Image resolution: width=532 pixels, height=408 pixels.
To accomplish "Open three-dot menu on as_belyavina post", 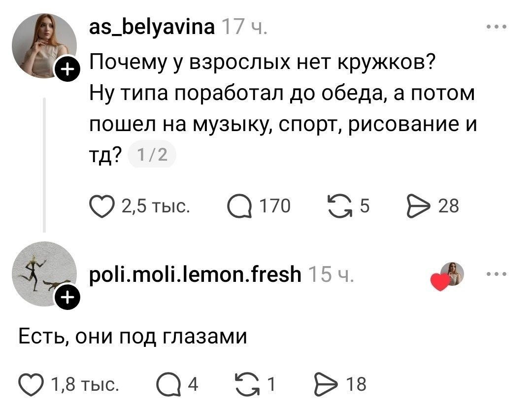I will tap(497, 27).
